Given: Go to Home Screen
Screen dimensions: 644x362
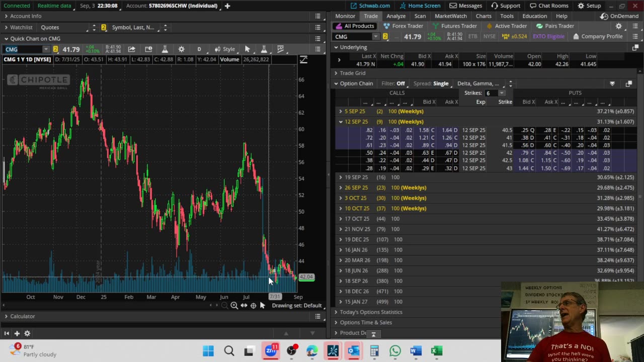Looking at the screenshot, I should coord(420,6).
